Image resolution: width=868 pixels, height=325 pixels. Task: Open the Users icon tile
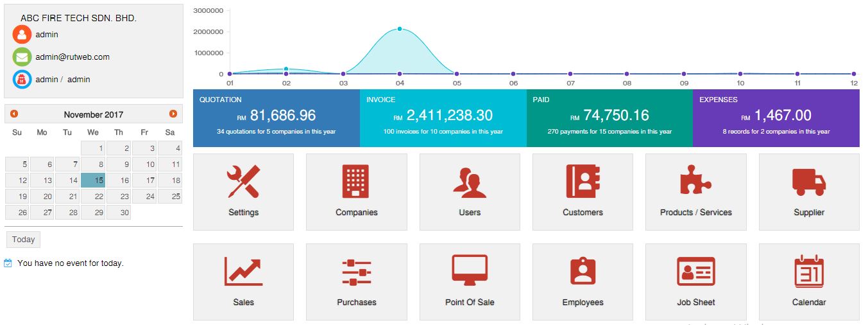(470, 182)
